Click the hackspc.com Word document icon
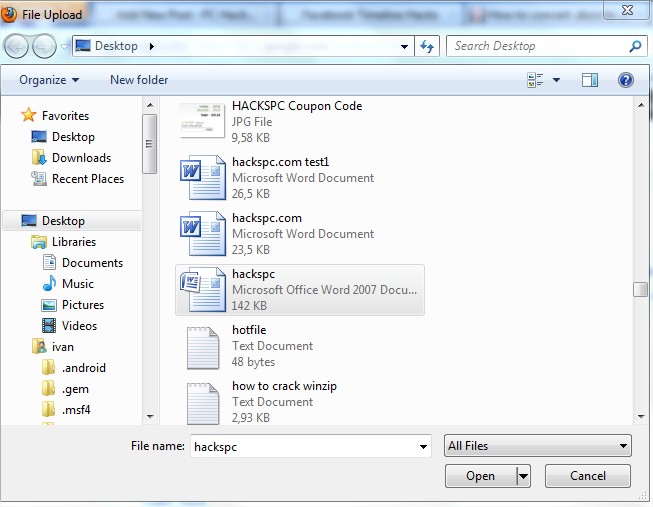The height and width of the screenshot is (507, 653). (x=202, y=234)
